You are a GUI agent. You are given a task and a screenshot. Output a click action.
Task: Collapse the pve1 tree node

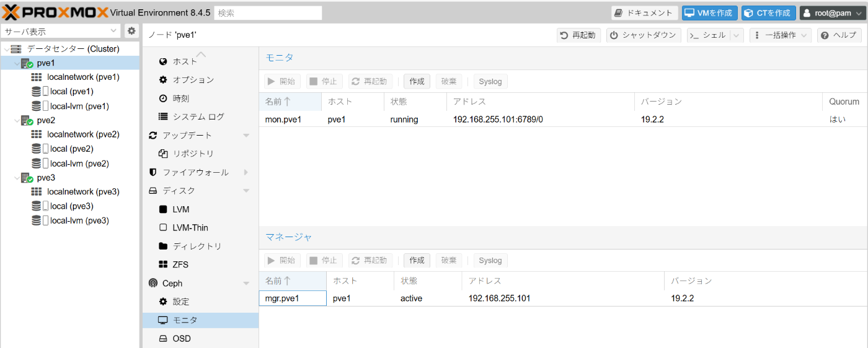pos(17,63)
